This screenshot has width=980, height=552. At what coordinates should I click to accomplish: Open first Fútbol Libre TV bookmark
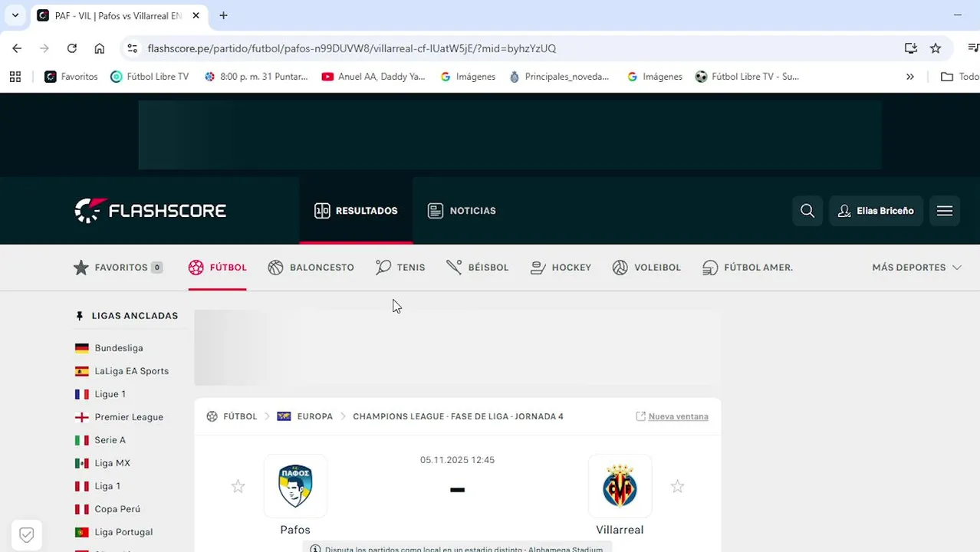(150, 77)
